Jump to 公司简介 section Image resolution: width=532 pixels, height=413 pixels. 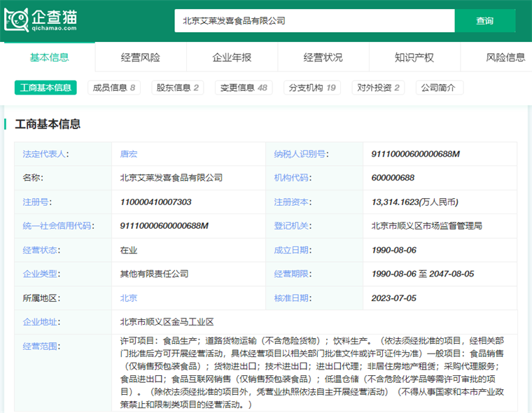click(440, 87)
